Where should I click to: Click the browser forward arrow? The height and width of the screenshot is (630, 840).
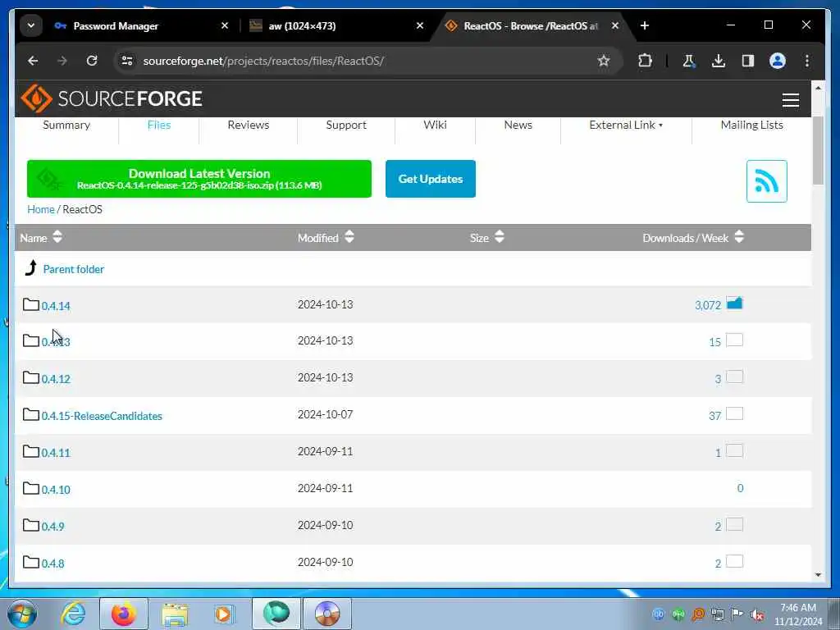coord(62,61)
